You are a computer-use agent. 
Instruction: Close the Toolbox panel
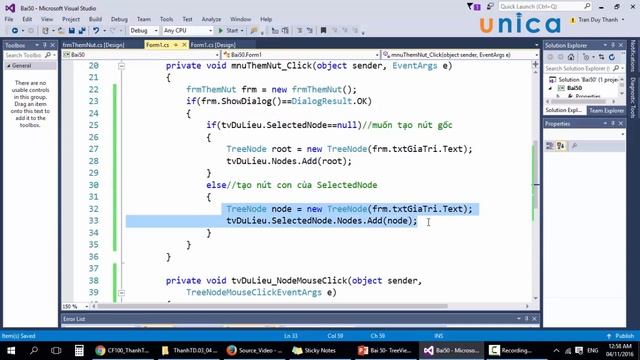[52, 45]
